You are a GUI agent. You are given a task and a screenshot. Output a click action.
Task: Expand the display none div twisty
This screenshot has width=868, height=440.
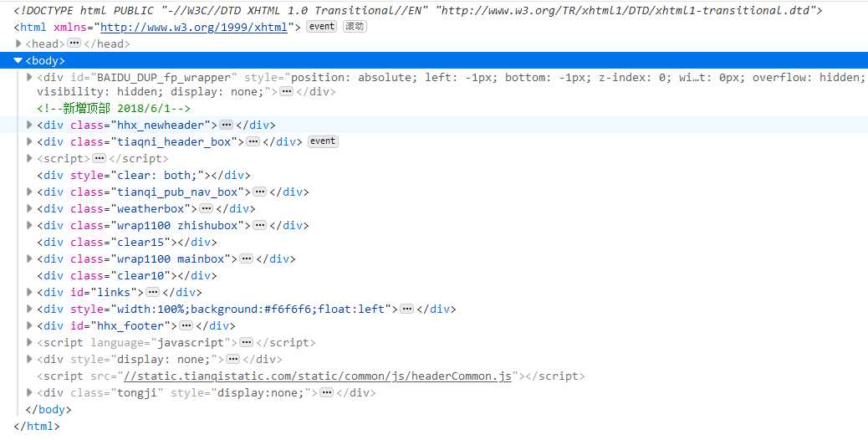30,359
